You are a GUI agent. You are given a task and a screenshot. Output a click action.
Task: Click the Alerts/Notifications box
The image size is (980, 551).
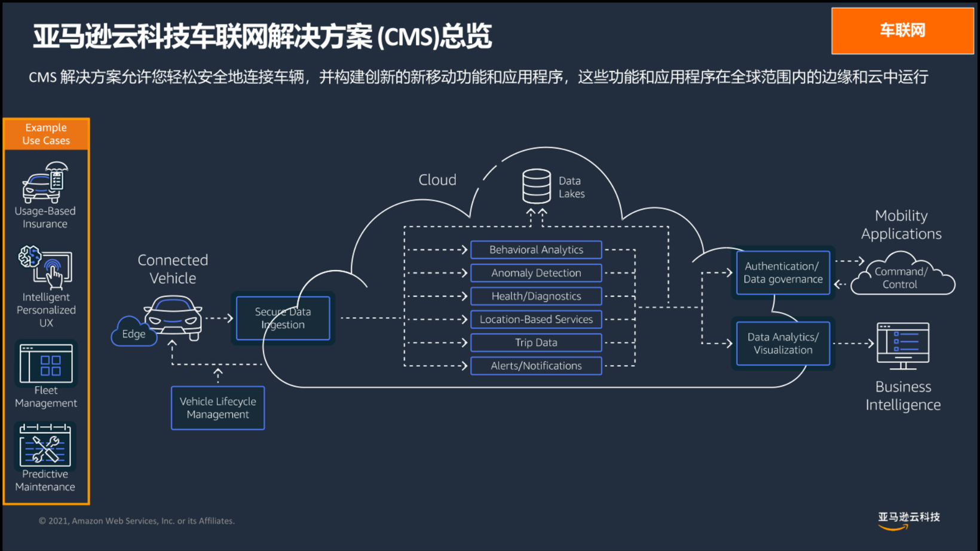tap(536, 366)
